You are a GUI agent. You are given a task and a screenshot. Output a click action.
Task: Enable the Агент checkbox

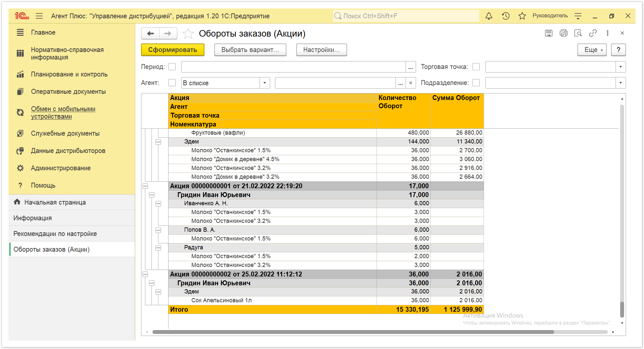172,83
